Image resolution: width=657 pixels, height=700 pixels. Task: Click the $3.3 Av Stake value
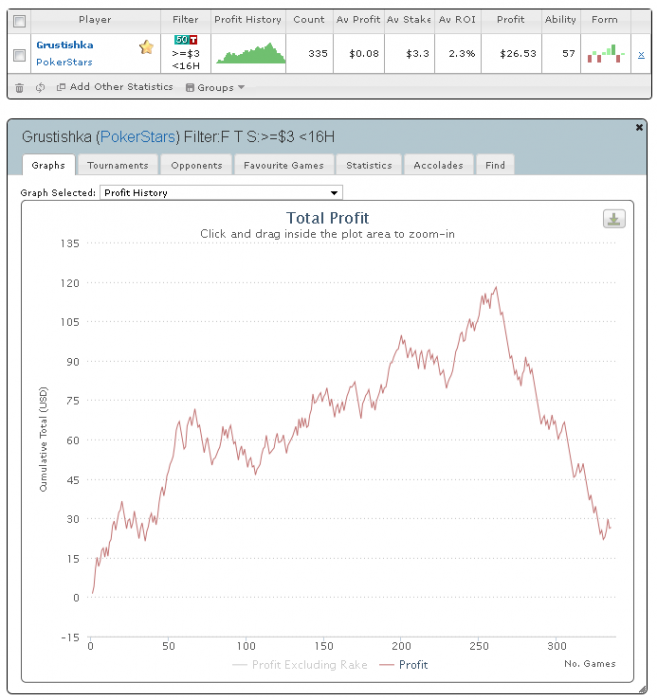click(x=417, y=54)
